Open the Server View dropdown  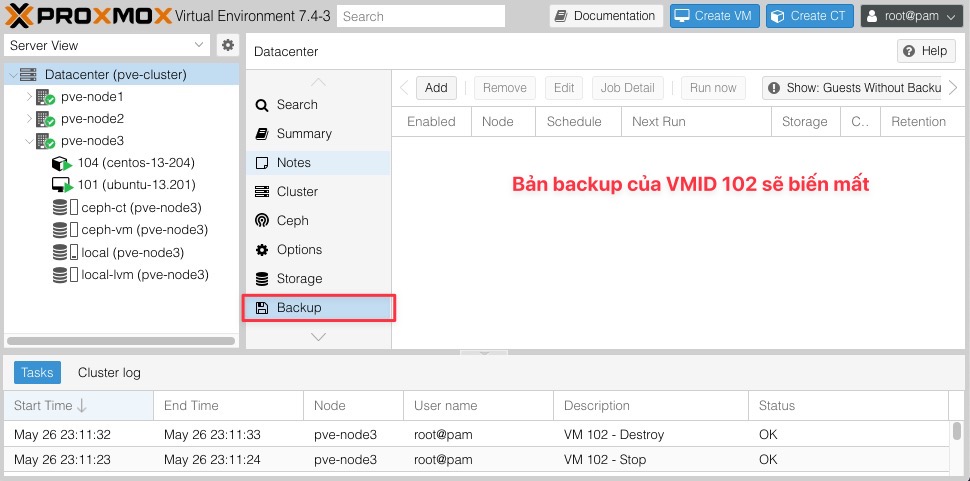107,45
